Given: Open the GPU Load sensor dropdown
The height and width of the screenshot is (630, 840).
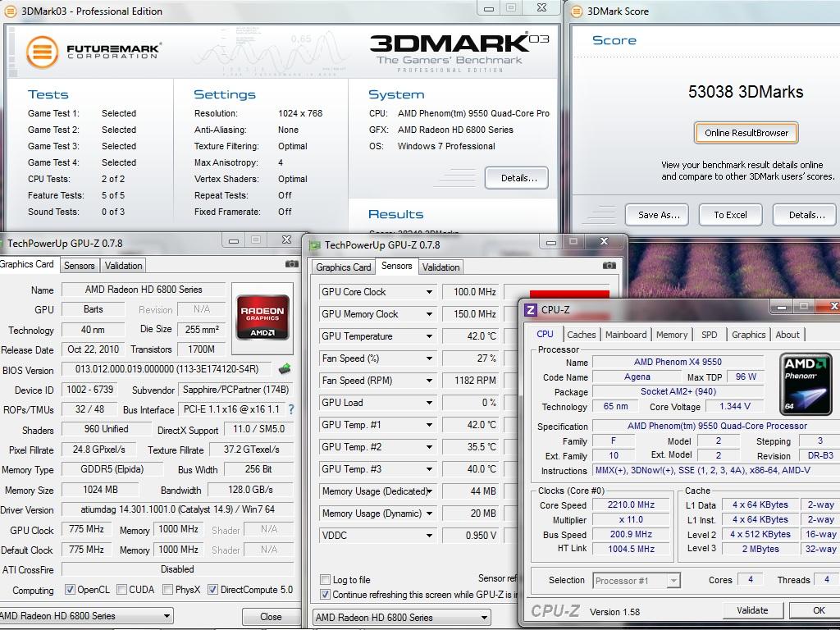Looking at the screenshot, I should (429, 403).
